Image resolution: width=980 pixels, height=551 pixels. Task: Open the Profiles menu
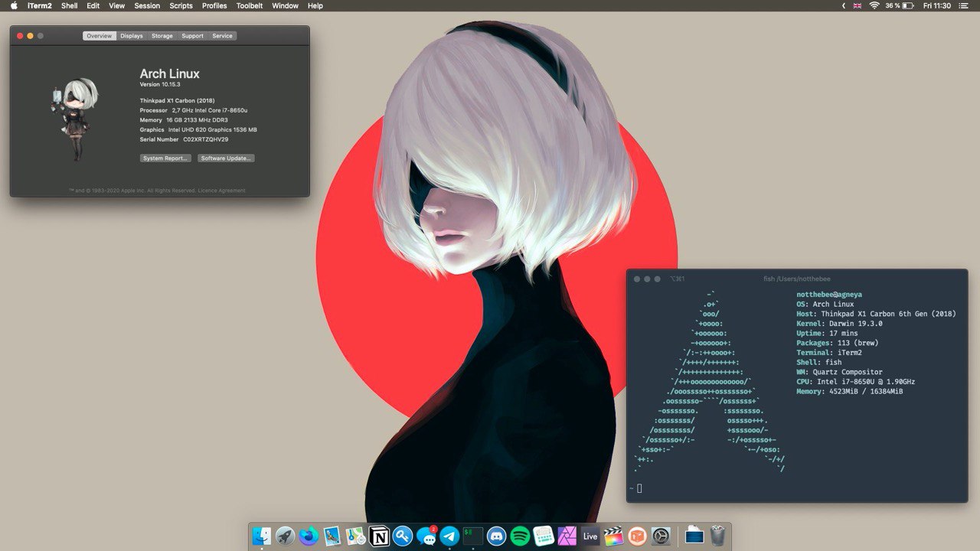[x=214, y=5]
